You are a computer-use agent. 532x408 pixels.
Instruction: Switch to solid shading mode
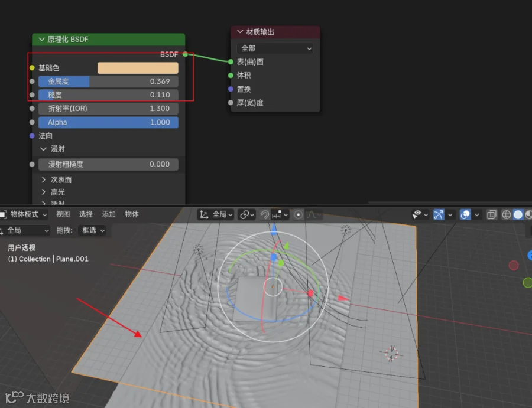pos(518,214)
